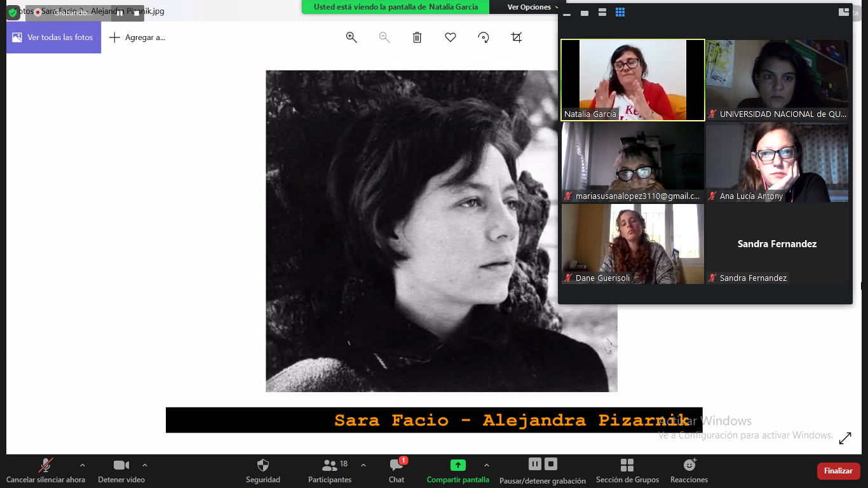Zoom in on the photo with magnifier plus

tap(351, 37)
